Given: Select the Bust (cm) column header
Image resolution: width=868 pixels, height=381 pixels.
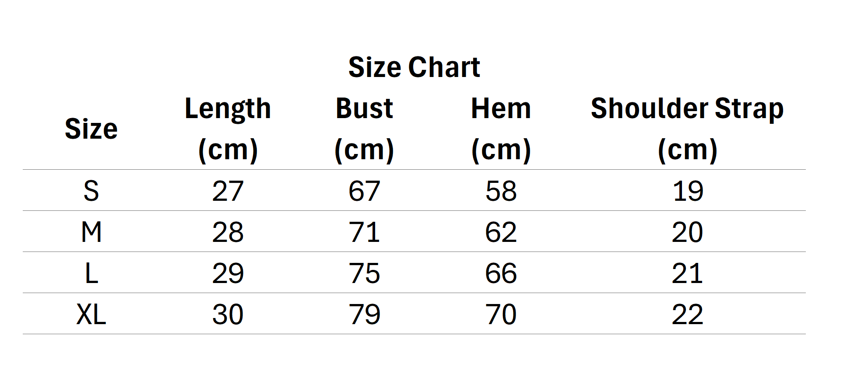Looking at the screenshot, I should [364, 129].
